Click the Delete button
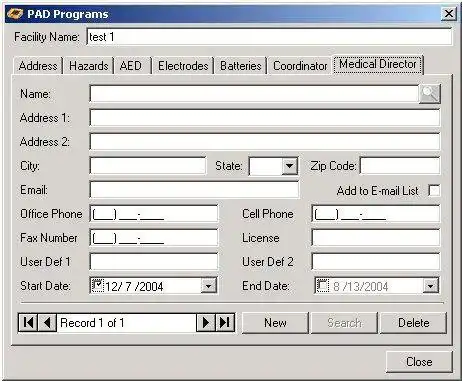The width and height of the screenshot is (462, 381). point(413,323)
